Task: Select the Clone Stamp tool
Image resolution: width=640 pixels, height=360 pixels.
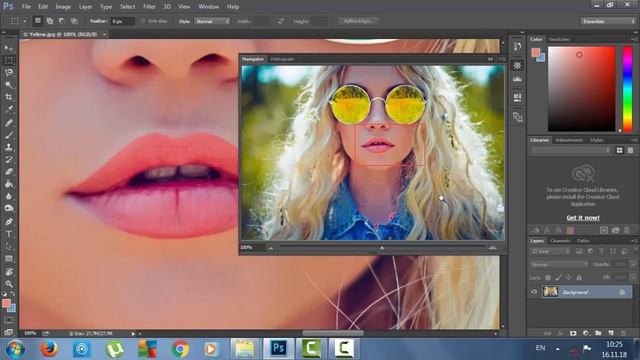Action: point(9,147)
